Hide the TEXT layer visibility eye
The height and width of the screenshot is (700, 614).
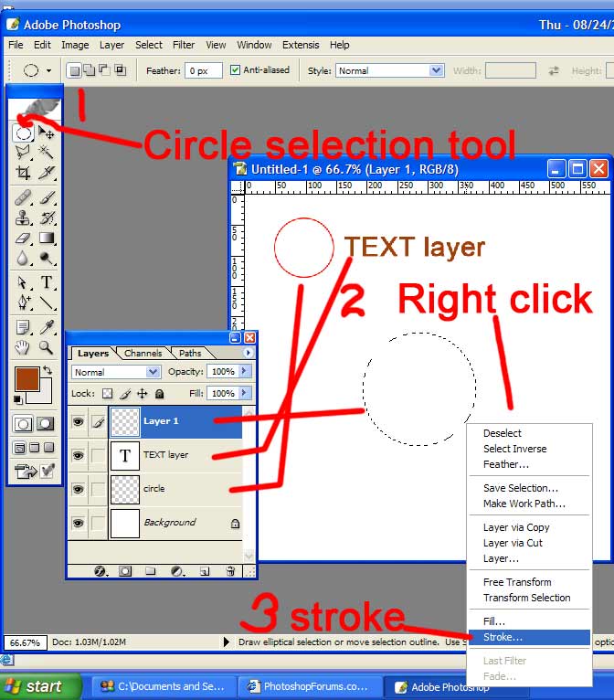[x=79, y=455]
